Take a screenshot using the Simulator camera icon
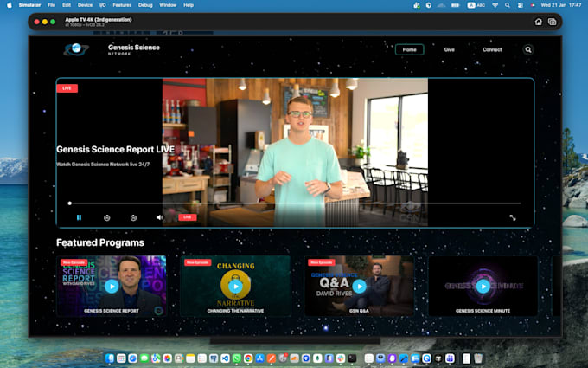Viewport: 588px width, 368px height. [x=552, y=22]
